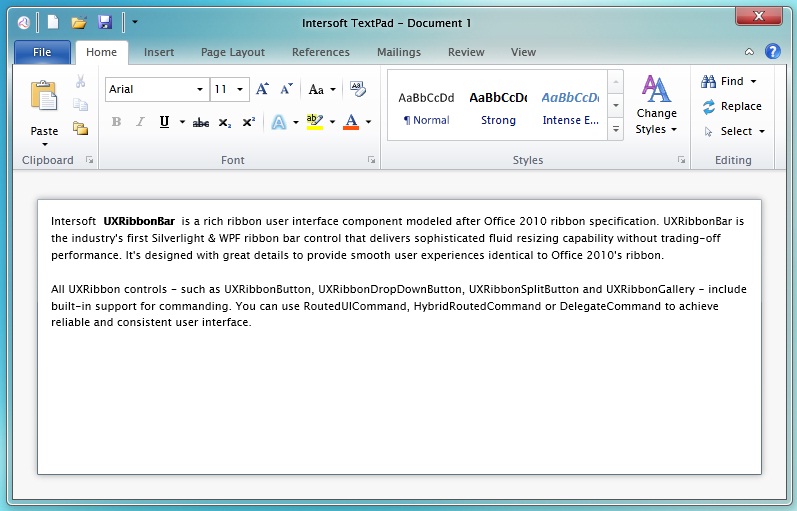Toggle Strikethrough formatting

[201, 123]
